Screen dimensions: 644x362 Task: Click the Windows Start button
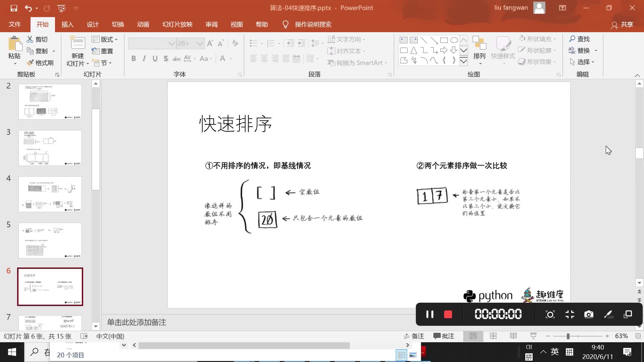coord(12,352)
